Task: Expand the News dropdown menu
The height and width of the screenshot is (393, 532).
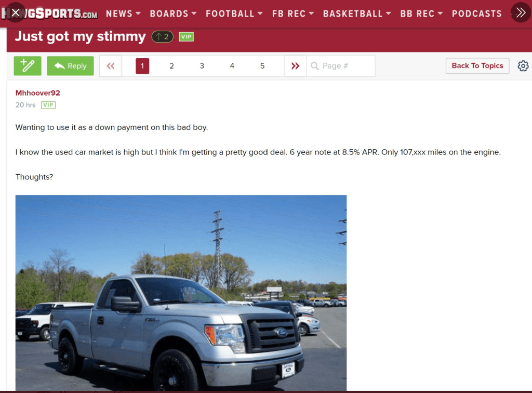Action: pyautogui.click(x=123, y=14)
